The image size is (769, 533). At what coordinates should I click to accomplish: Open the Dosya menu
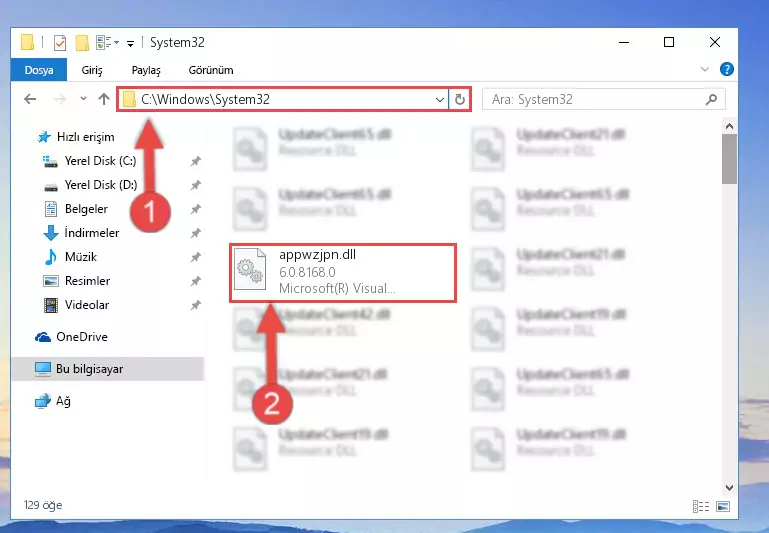tap(39, 70)
